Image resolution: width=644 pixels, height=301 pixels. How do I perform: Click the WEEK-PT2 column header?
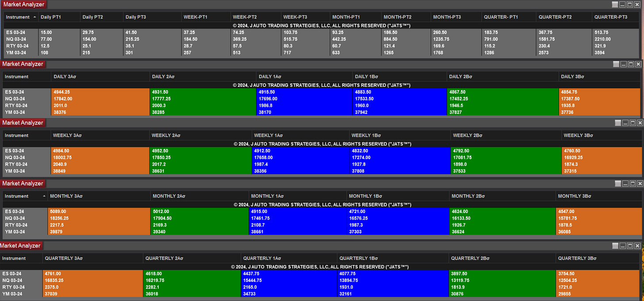point(256,17)
